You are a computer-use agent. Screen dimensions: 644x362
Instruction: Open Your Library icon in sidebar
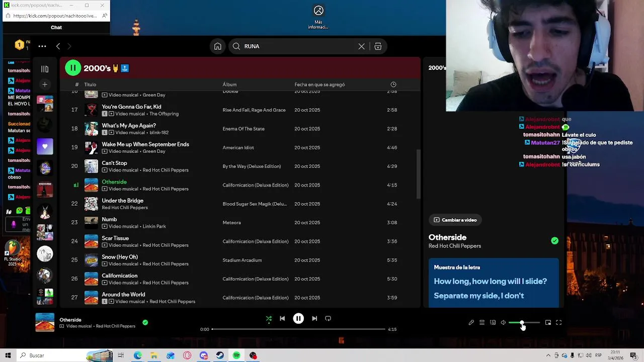click(45, 69)
